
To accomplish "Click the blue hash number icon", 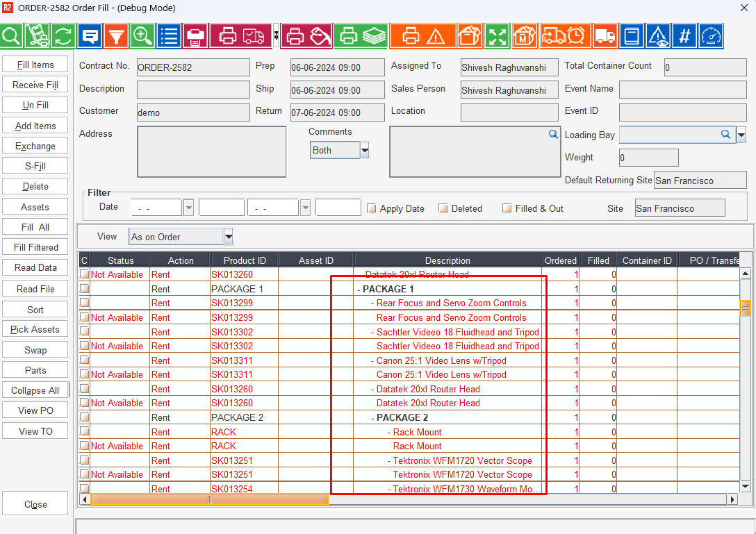I will point(684,35).
